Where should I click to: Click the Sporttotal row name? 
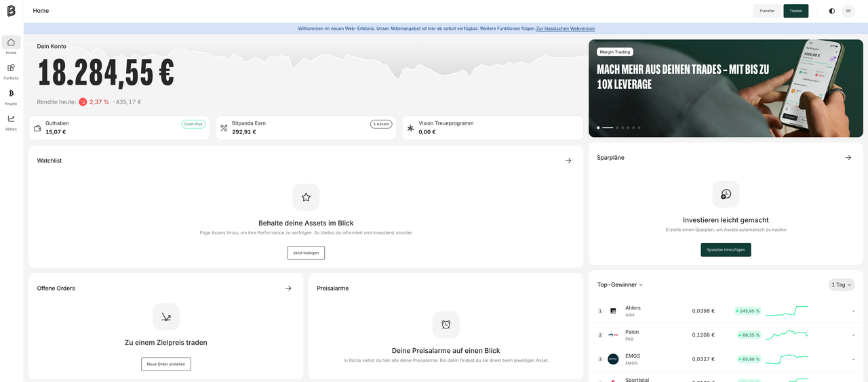tap(637, 379)
